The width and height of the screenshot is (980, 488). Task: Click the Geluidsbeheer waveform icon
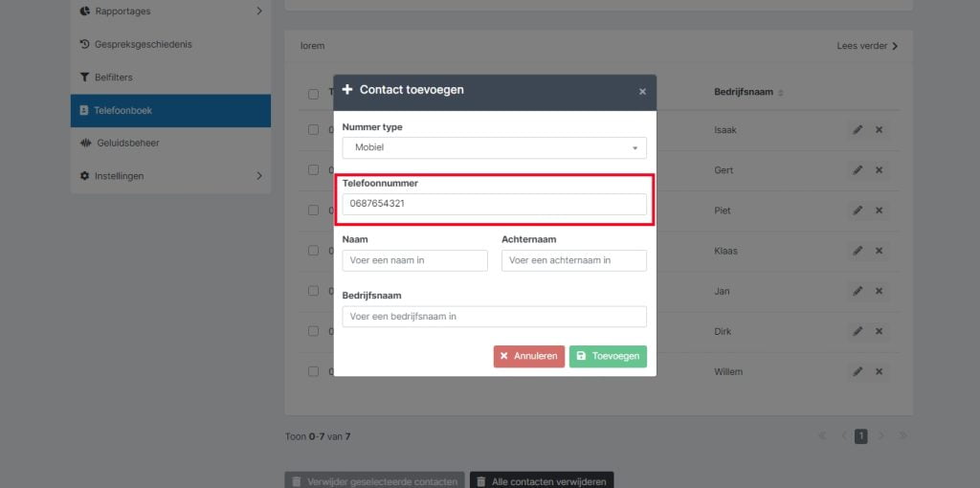(85, 144)
